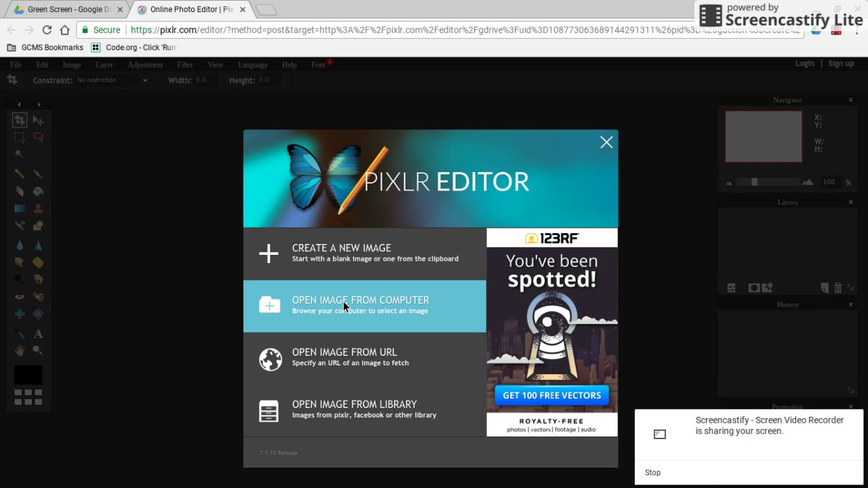Image resolution: width=868 pixels, height=488 pixels.
Task: Switch to Green Screen Google Drive tab
Action: tap(68, 9)
